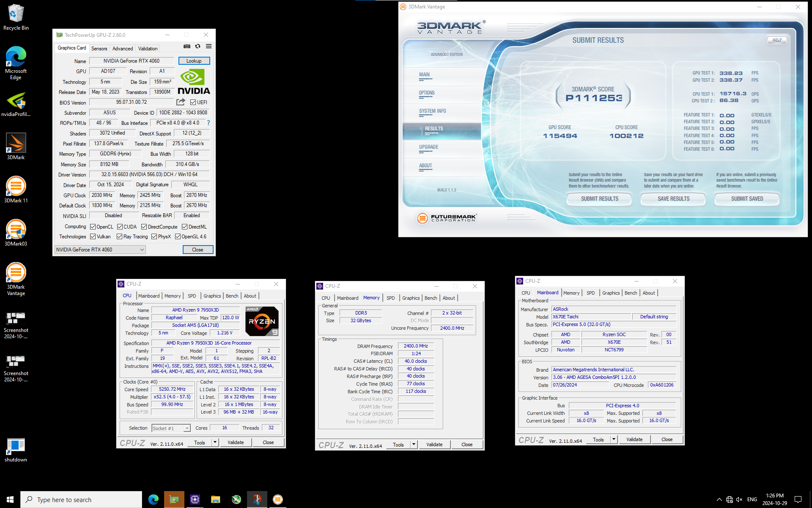Open the second Screenshot 2024-10 desktop file

[16, 369]
